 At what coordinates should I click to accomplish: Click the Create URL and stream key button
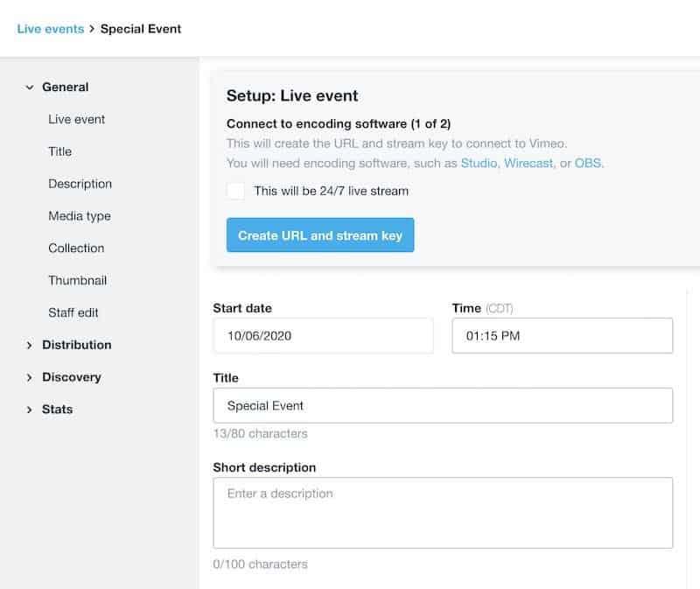(x=320, y=235)
